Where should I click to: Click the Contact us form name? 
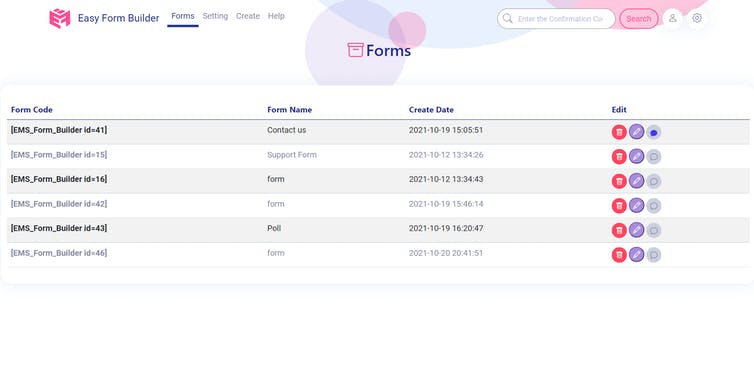[287, 130]
